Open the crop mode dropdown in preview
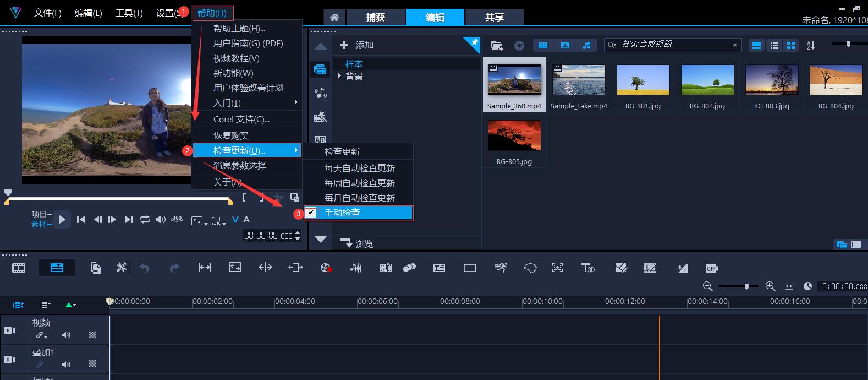Viewport: 868px width, 380px height. (219, 221)
